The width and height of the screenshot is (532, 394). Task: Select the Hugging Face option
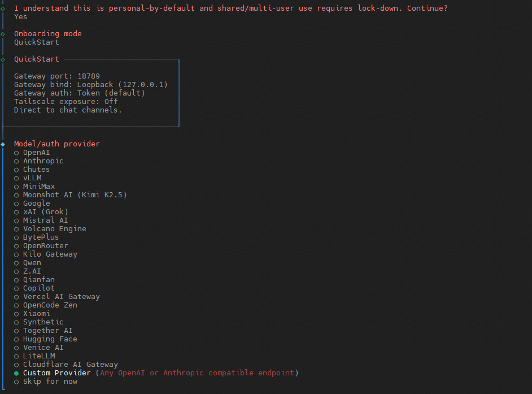pos(50,339)
